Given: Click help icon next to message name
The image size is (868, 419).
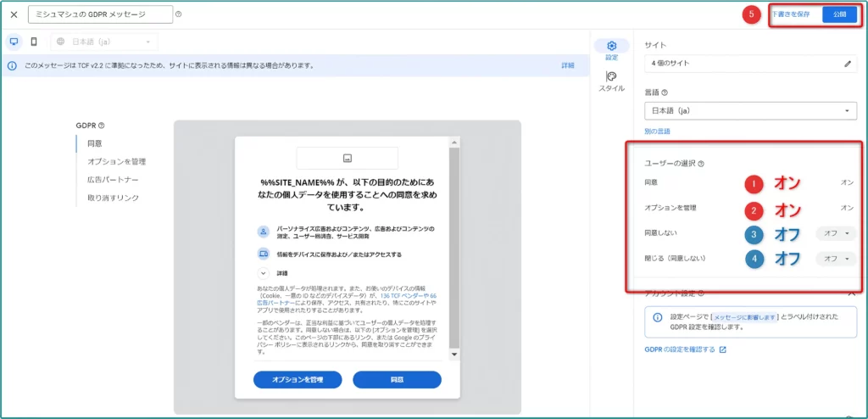Looking at the screenshot, I should pyautogui.click(x=178, y=14).
